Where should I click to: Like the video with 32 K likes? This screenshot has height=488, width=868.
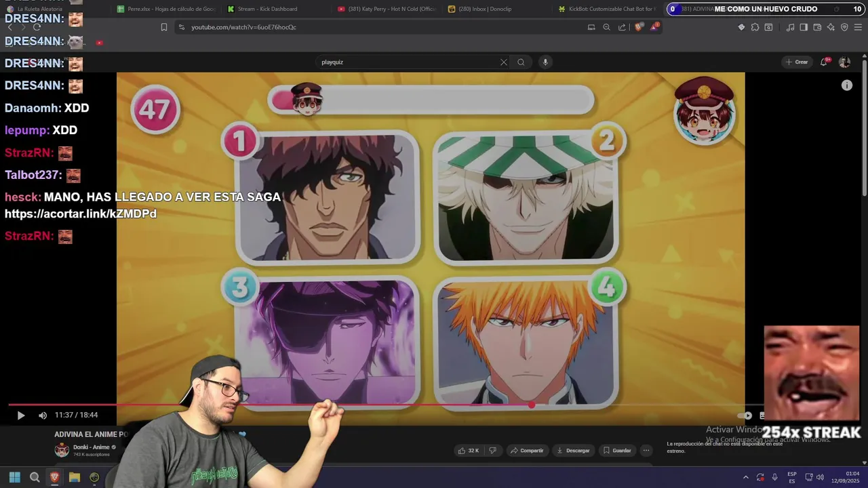[469, 451]
